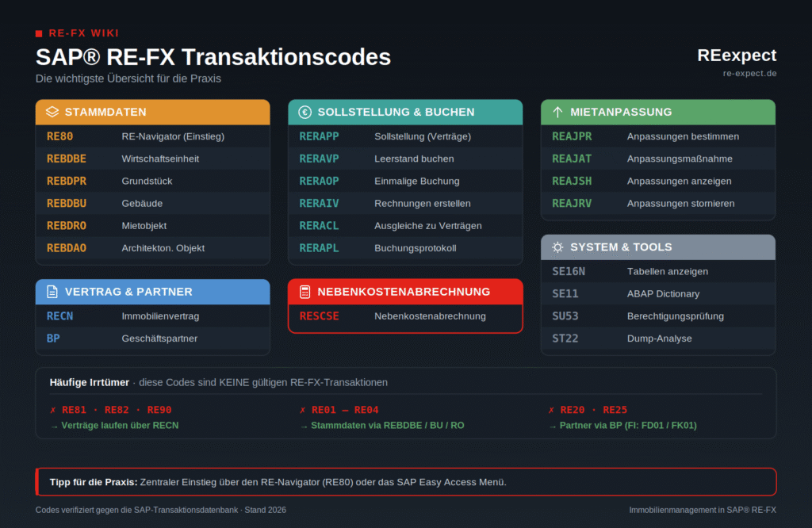Select the SE11 code
The image size is (812, 528).
click(565, 293)
